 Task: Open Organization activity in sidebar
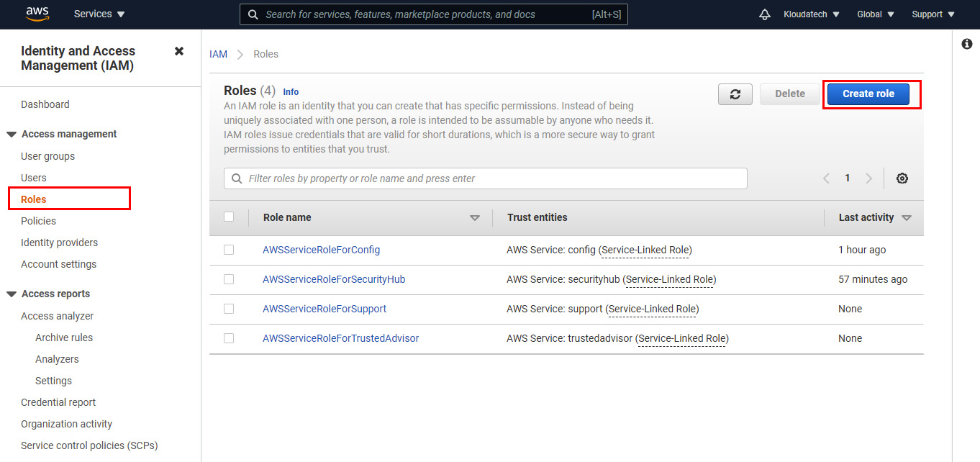click(x=67, y=424)
